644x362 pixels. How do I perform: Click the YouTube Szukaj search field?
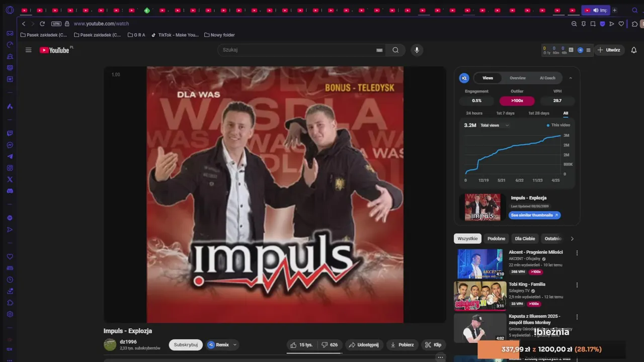[302, 50]
